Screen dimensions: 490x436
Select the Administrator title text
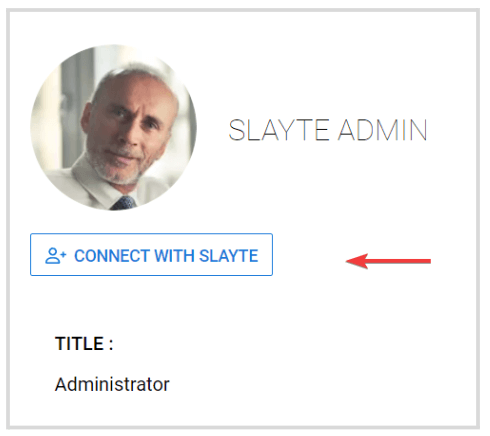112,384
